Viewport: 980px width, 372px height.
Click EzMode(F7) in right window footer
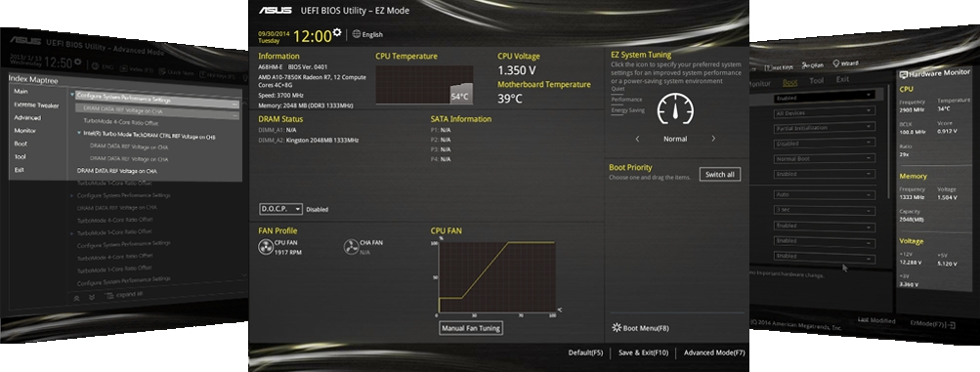tap(933, 323)
